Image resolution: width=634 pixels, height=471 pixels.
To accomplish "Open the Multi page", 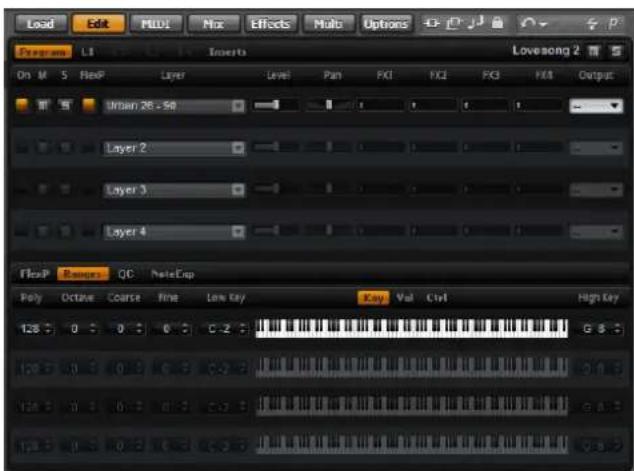I will tap(328, 23).
